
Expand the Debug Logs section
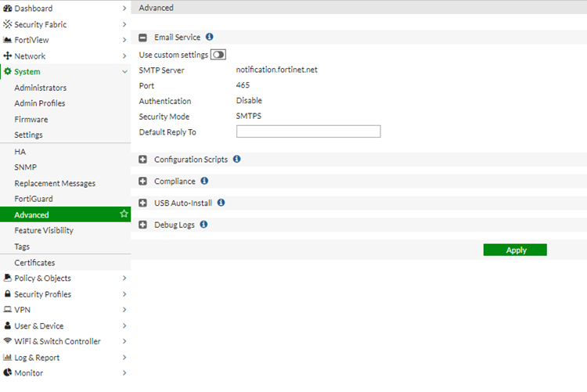click(143, 225)
